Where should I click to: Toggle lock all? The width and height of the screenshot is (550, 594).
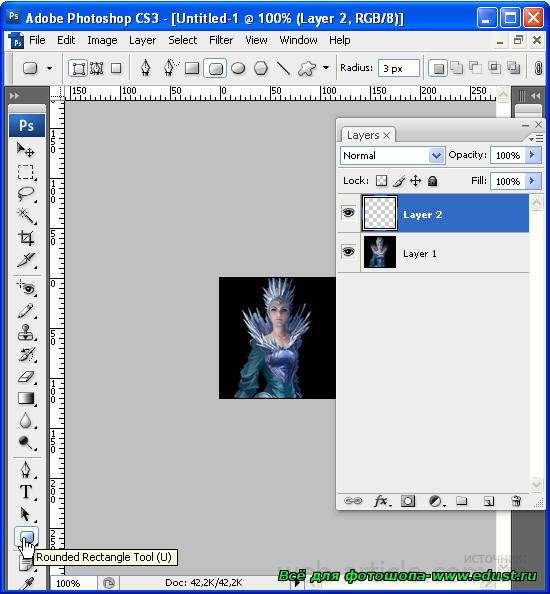coord(432,181)
